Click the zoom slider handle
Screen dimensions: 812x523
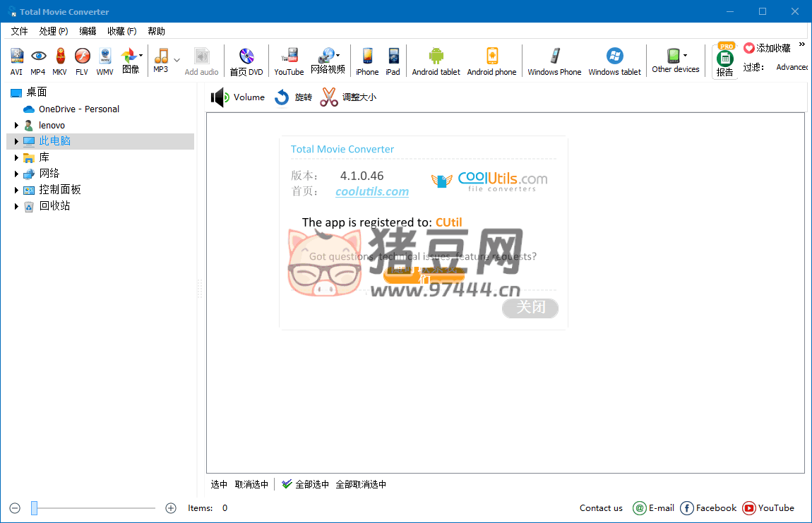[34, 507]
